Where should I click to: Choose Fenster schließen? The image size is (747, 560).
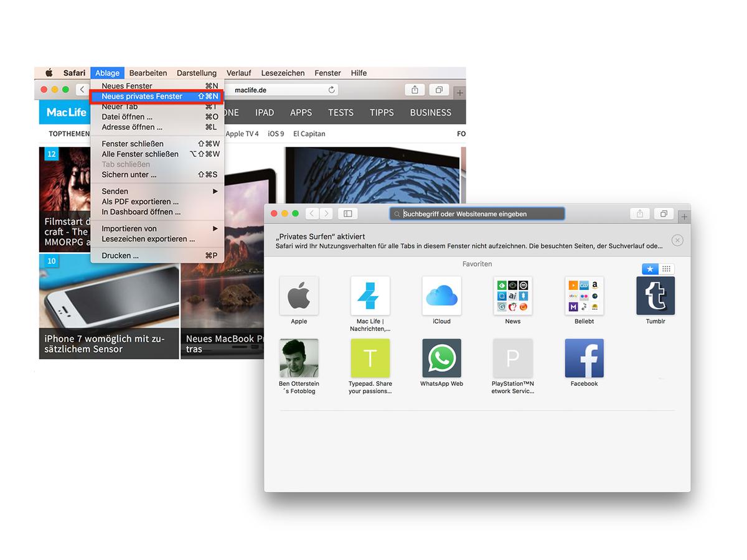click(x=157, y=144)
